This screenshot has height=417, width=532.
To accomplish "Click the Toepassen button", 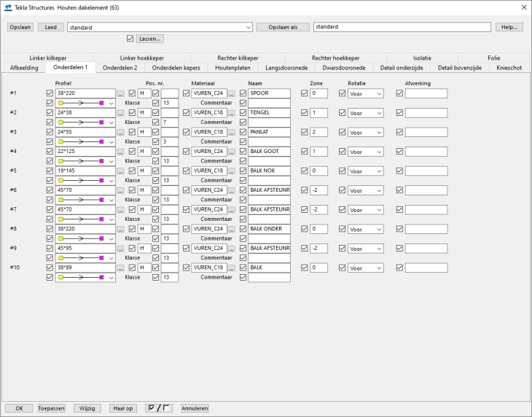I will pos(52,408).
